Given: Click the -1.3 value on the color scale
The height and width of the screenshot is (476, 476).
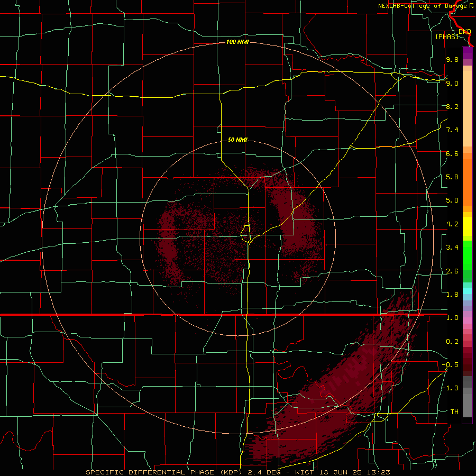Looking at the screenshot, I should click(450, 388).
